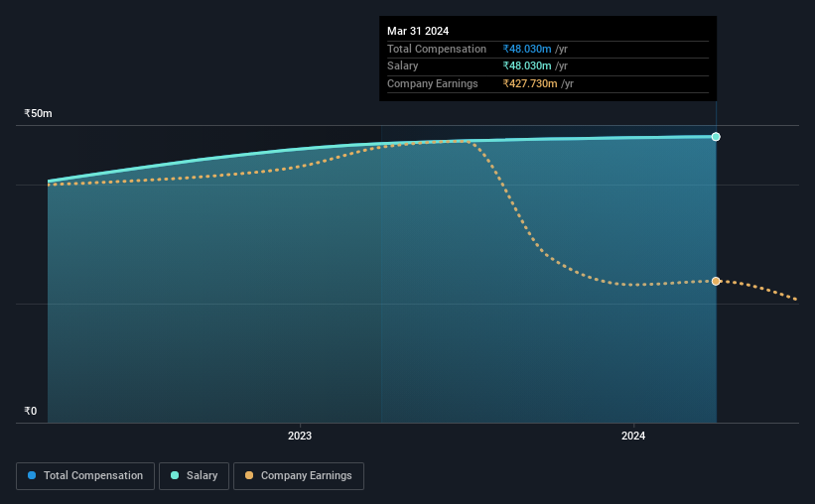Select the orange earnings data point marker

tap(716, 281)
